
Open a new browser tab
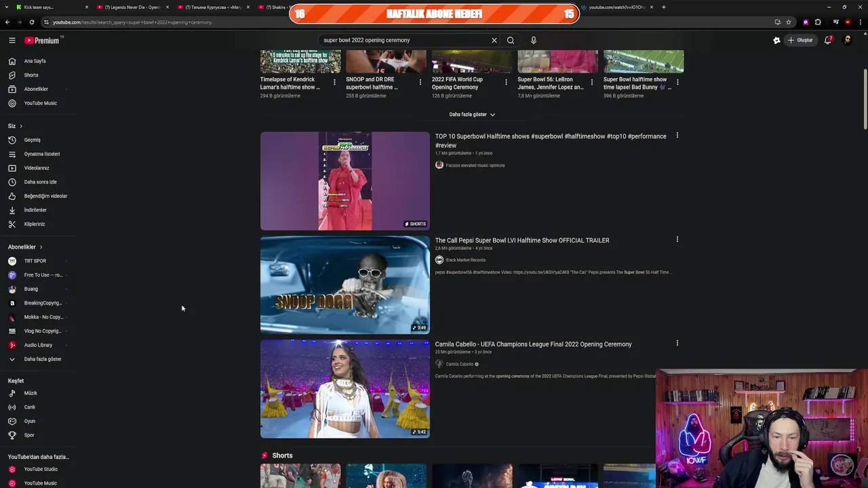(x=663, y=7)
